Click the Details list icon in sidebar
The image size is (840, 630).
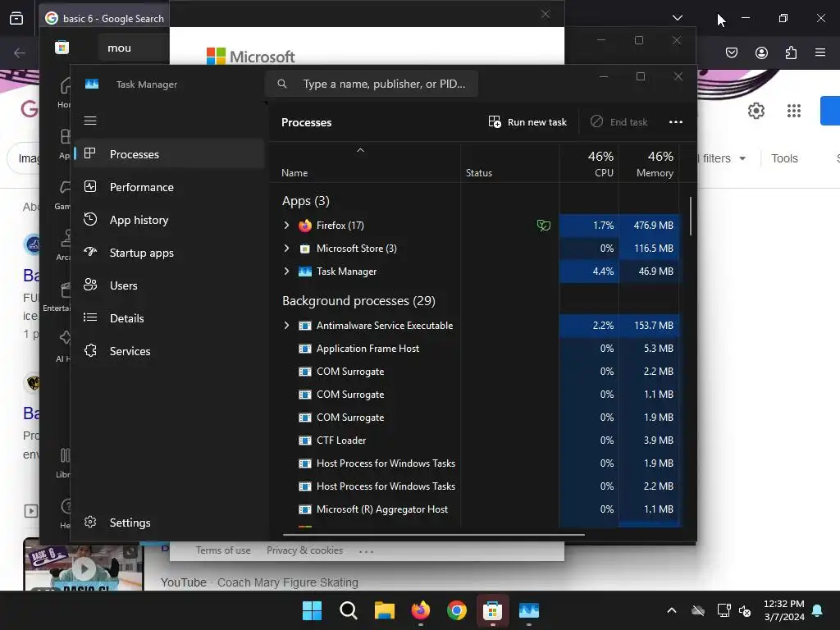pyautogui.click(x=90, y=317)
